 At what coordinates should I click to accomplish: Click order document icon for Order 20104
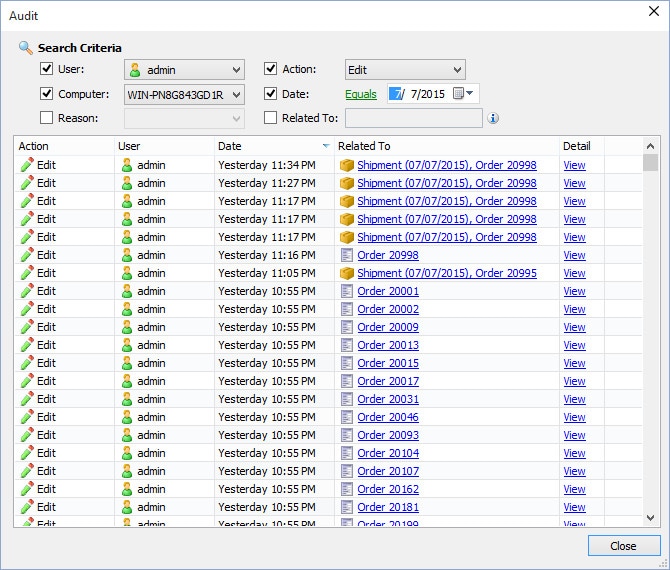(347, 453)
